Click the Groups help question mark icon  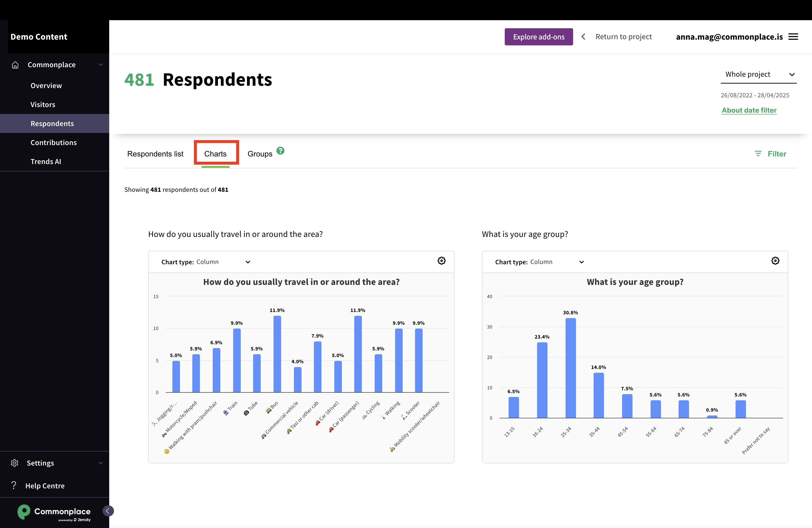(280, 151)
